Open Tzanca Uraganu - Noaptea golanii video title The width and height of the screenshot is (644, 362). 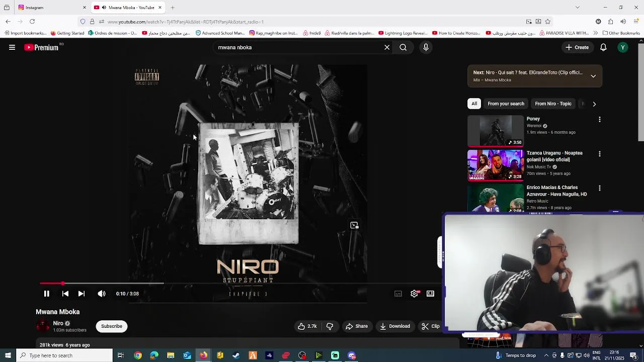click(554, 156)
